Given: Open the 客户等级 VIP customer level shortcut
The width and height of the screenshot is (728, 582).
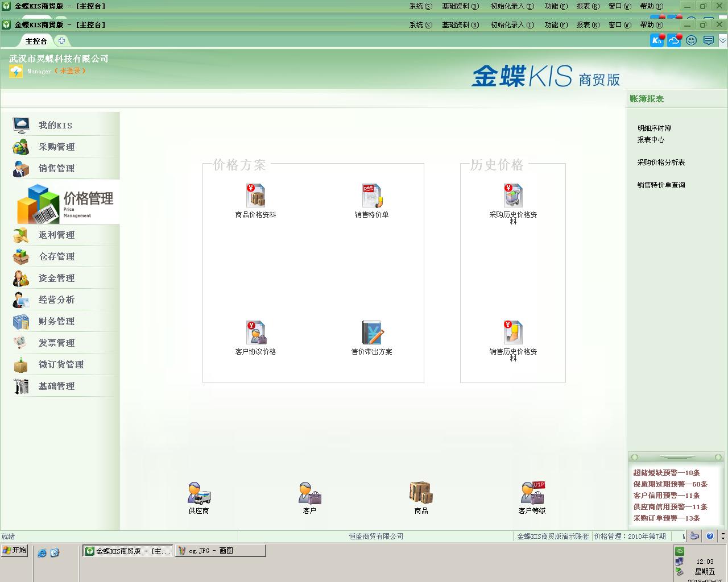Looking at the screenshot, I should 532,498.
